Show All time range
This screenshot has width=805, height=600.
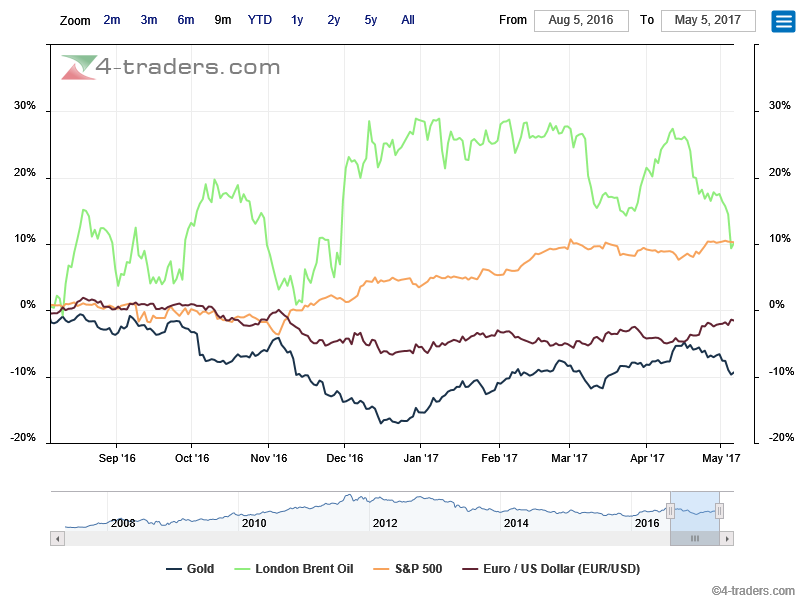pyautogui.click(x=408, y=20)
